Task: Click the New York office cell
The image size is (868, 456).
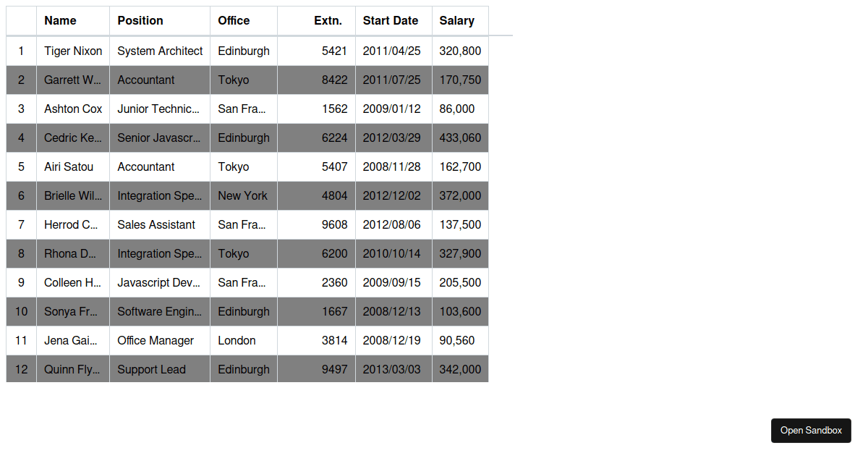Action: pyautogui.click(x=244, y=195)
